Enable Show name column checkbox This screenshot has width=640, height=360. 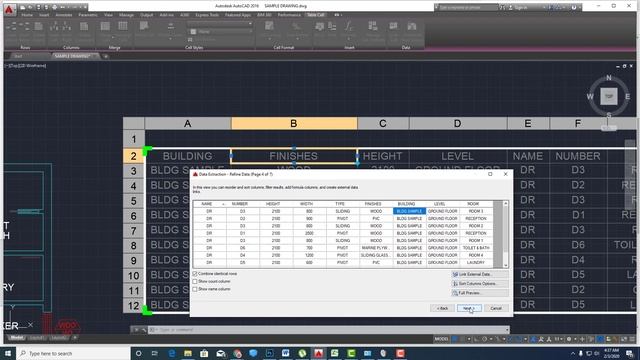pos(195,289)
